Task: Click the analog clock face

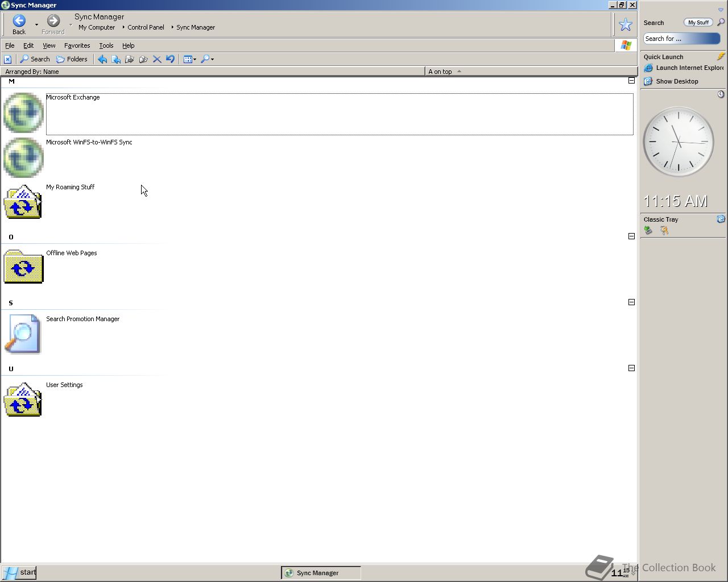Action: (x=679, y=142)
